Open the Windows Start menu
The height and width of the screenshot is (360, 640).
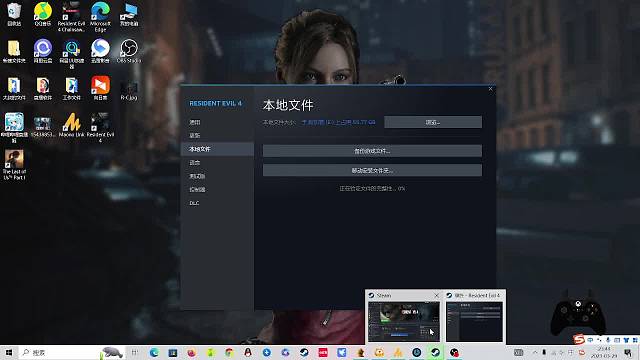click(9, 352)
